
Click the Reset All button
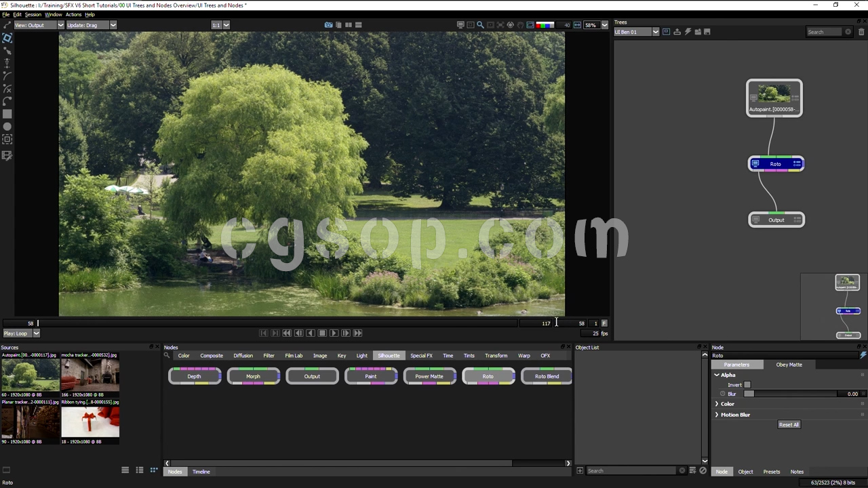789,424
